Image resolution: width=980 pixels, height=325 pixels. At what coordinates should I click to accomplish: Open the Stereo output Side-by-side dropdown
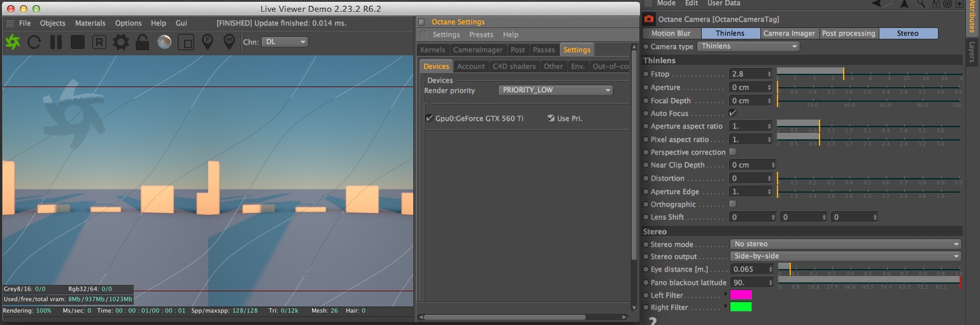pos(846,256)
